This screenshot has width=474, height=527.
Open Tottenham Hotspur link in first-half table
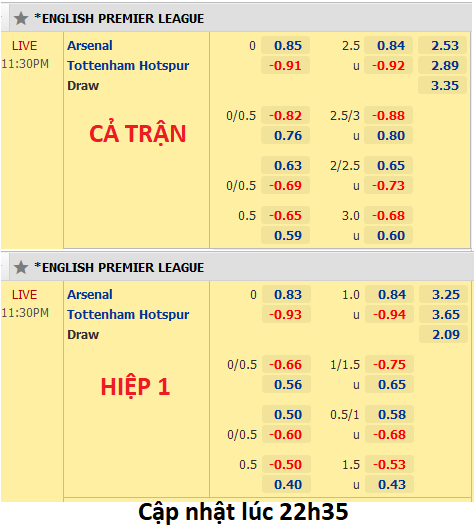tap(128, 314)
